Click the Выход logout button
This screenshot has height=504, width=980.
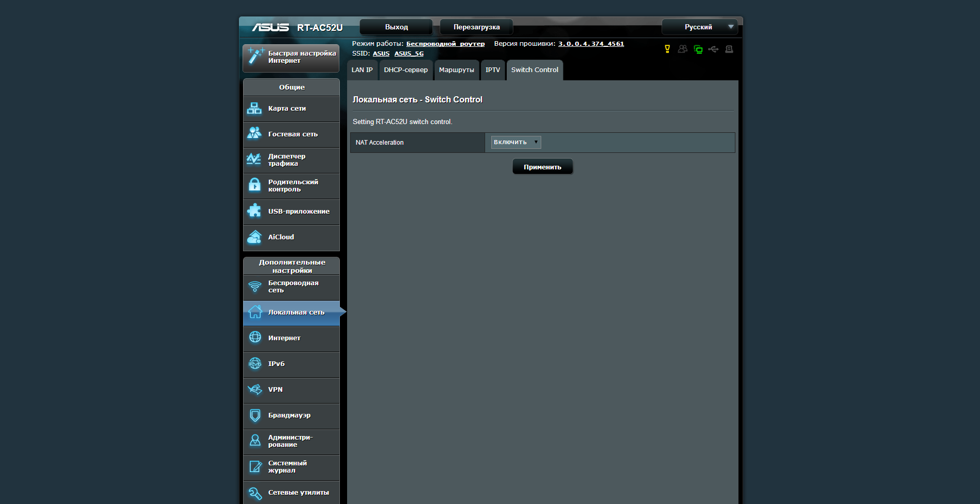396,27
